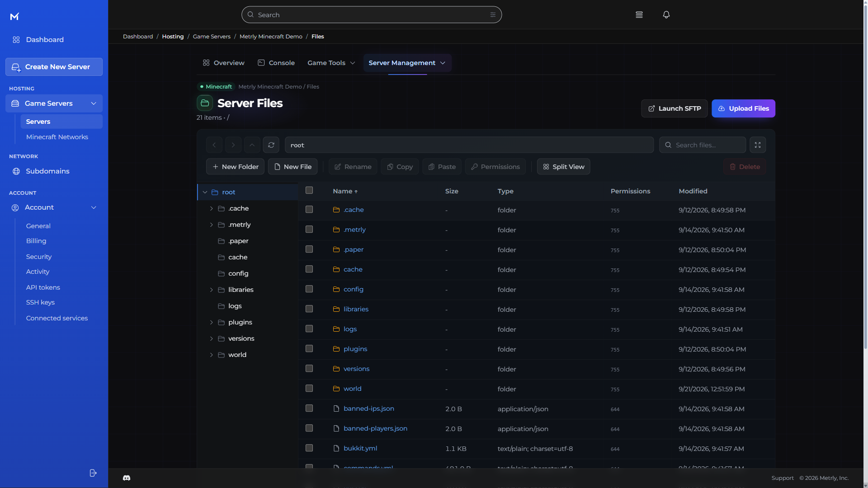Click the root path field
This screenshot has width=868, height=488.
[x=469, y=145]
